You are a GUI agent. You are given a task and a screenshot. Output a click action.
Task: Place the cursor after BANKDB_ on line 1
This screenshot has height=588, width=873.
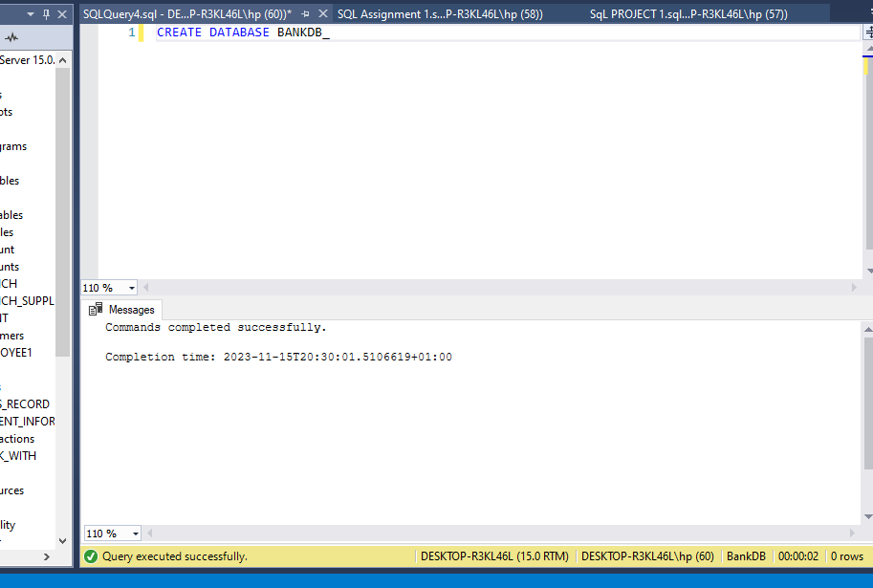(330, 32)
